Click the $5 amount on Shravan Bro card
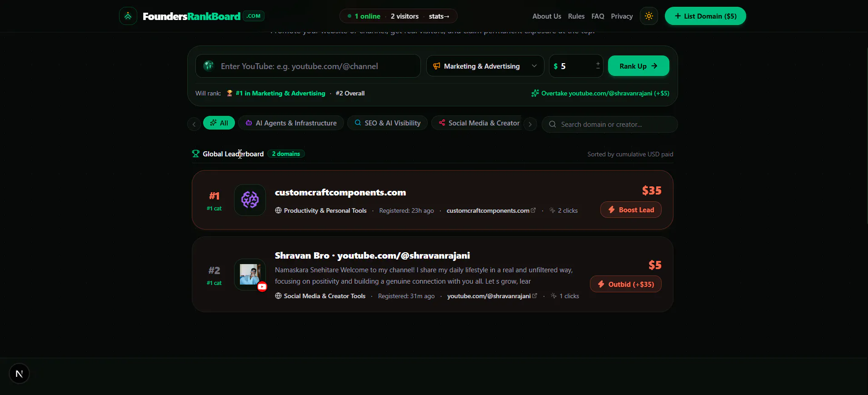This screenshot has width=868, height=395. coord(655,265)
